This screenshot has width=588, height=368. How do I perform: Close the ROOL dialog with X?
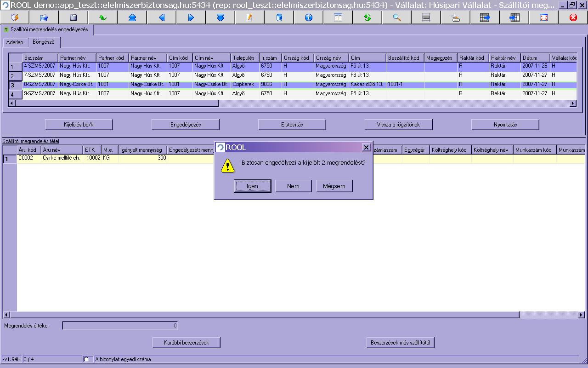366,147
